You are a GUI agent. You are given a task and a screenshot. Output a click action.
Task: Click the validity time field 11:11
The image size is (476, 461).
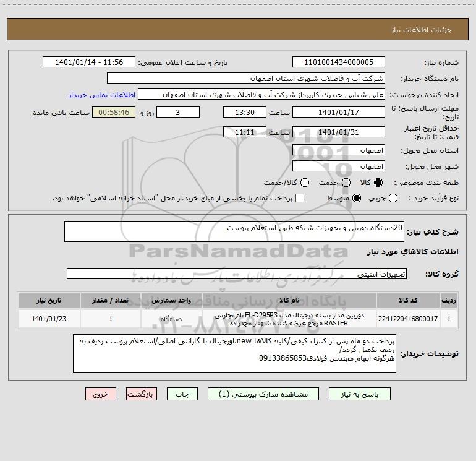point(245,132)
